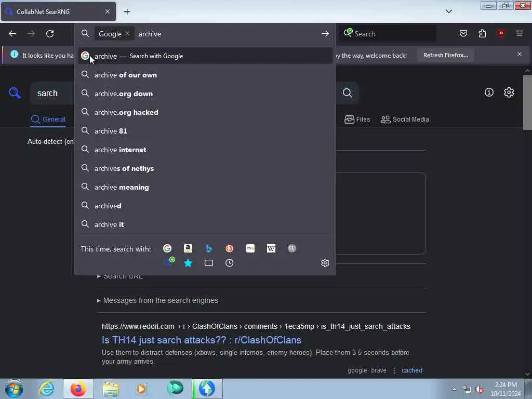Viewport: 532px width, 399px height.
Task: Launch Internet Explorer from taskbar
Action: (46, 389)
